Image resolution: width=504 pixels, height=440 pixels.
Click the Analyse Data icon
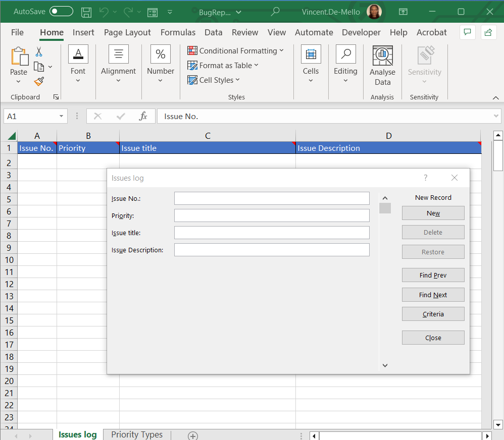pos(382,66)
